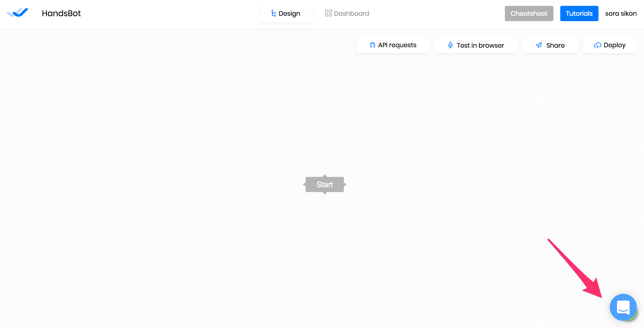Open the sora sikon user menu
The width and height of the screenshot is (644, 328).
tap(621, 13)
